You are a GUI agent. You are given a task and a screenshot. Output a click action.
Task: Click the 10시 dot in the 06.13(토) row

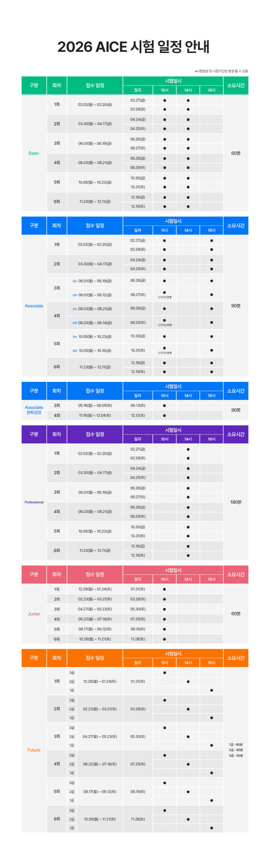[164, 406]
